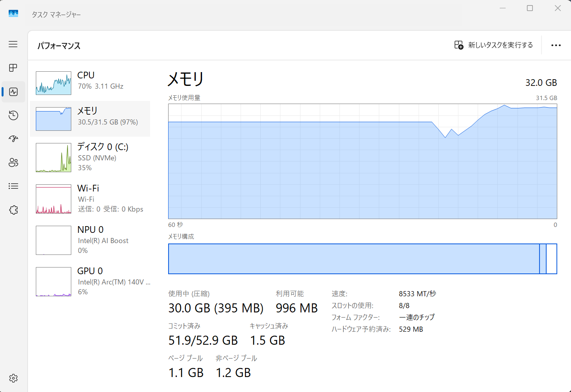Click the 利用可能 label
571x392 pixels.
pyautogui.click(x=290, y=294)
